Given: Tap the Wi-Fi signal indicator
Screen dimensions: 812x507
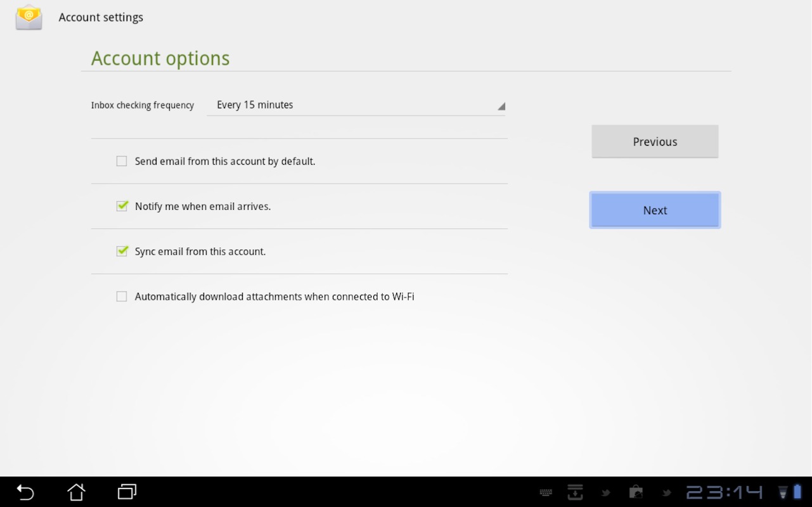Looking at the screenshot, I should tap(783, 492).
